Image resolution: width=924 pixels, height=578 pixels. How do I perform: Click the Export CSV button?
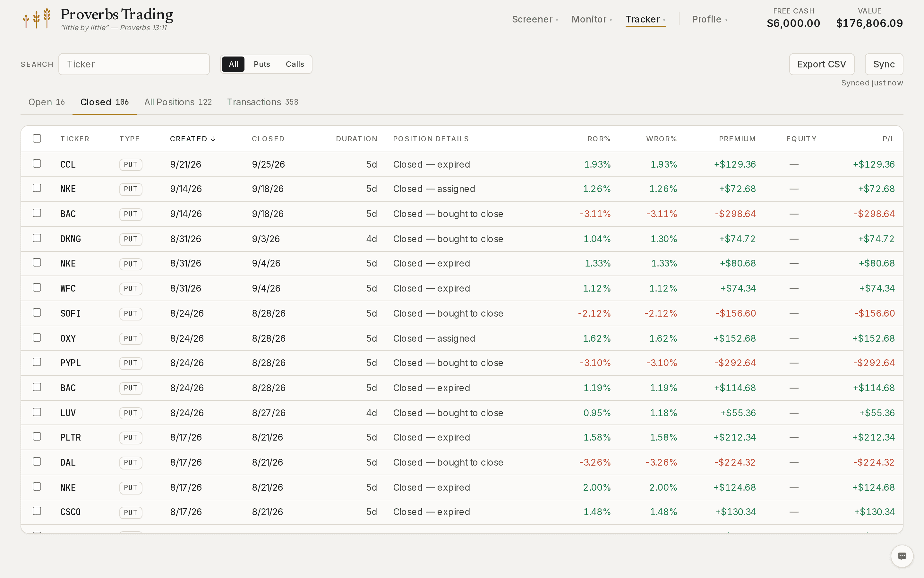point(822,64)
